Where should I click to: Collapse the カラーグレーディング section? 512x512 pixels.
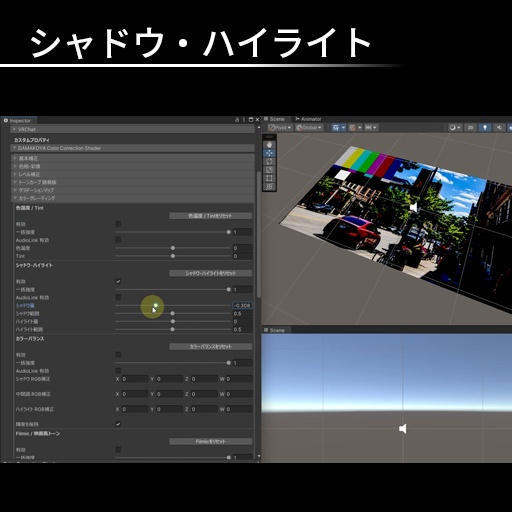coord(133,198)
